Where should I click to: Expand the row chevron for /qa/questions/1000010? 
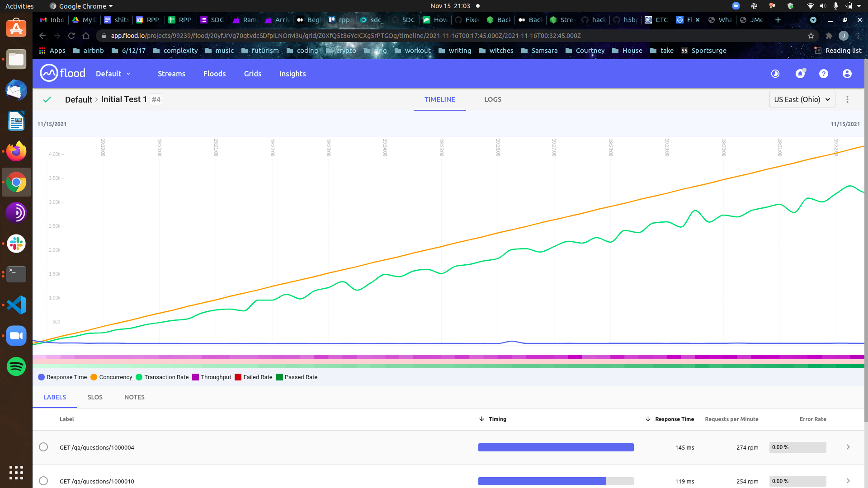click(x=848, y=481)
